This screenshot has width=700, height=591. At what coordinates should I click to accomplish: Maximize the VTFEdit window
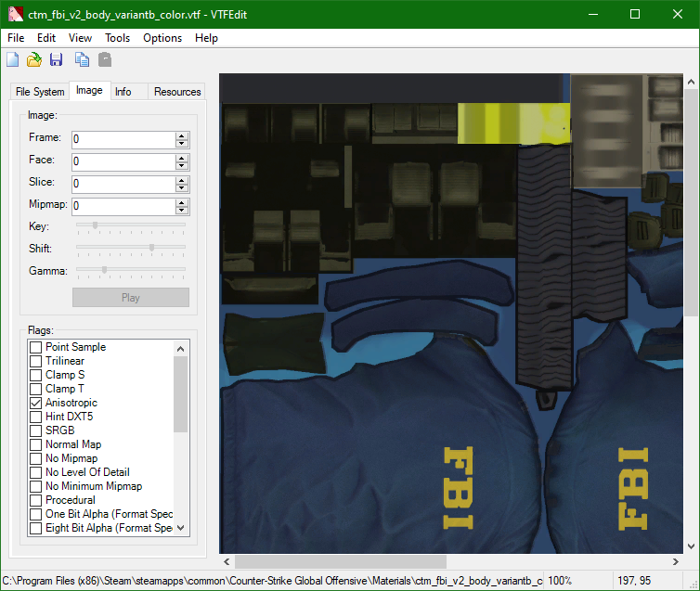[x=635, y=14]
